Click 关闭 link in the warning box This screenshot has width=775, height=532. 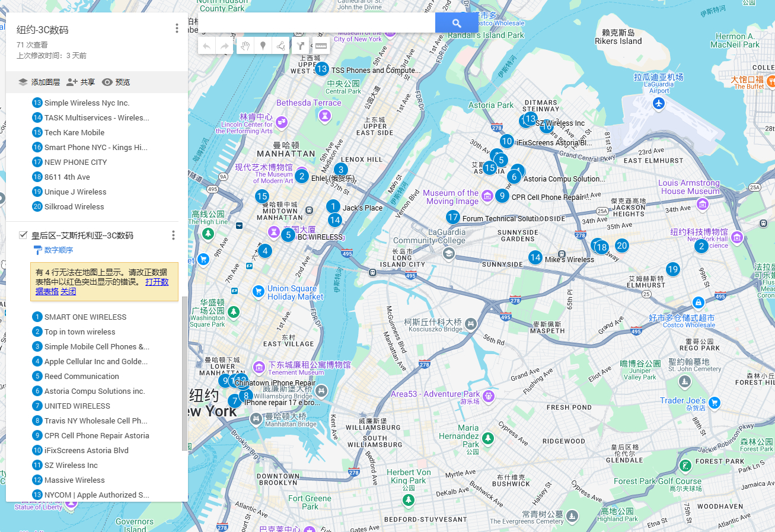[68, 291]
